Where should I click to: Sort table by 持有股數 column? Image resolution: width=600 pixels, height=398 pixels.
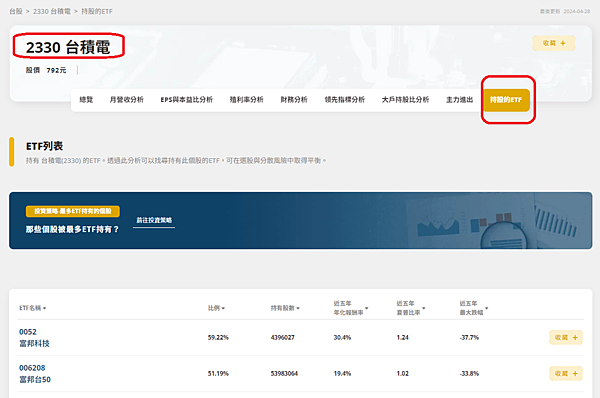coord(285,308)
